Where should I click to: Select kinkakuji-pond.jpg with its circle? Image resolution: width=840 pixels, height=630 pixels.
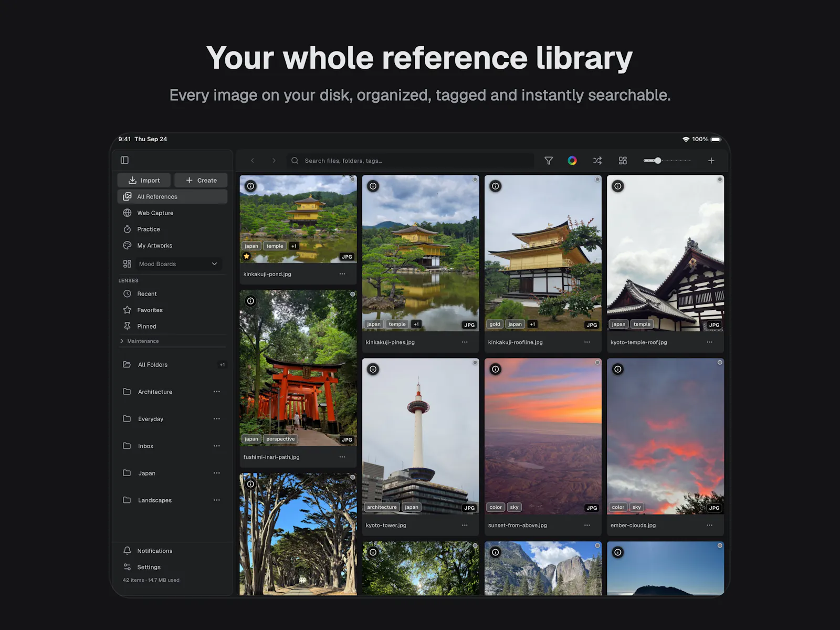pyautogui.click(x=353, y=180)
